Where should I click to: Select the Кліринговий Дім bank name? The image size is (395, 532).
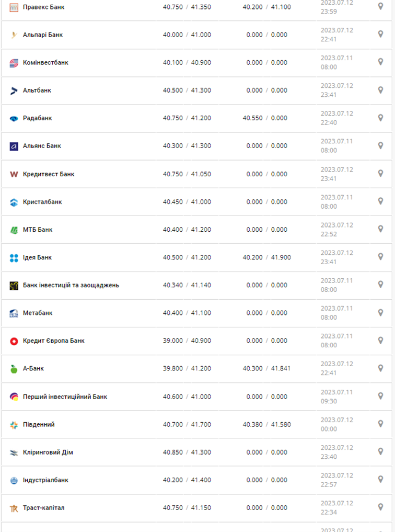point(48,452)
